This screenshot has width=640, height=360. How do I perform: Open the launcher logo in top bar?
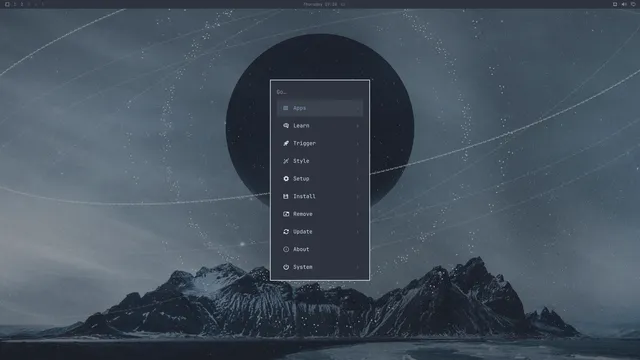click(7, 4)
